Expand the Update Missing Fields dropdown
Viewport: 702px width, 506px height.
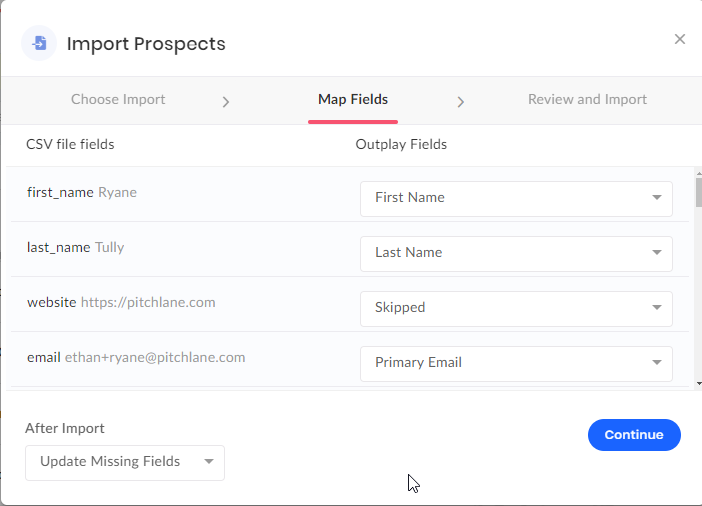click(x=125, y=463)
